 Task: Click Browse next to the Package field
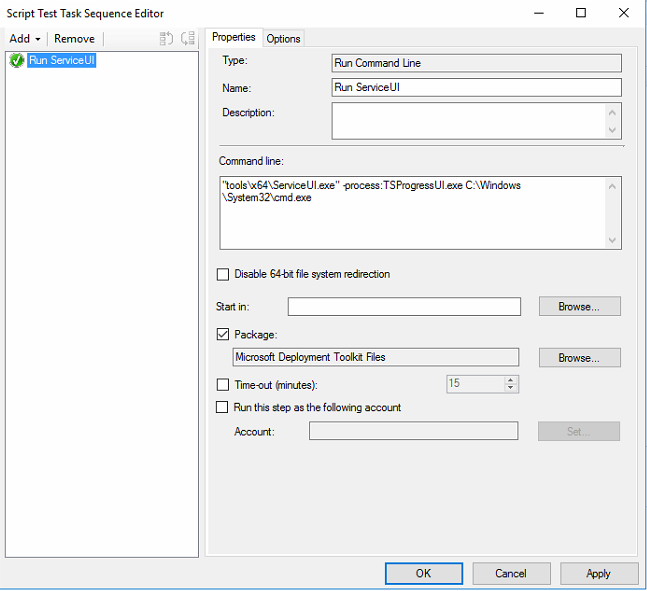pos(579,357)
